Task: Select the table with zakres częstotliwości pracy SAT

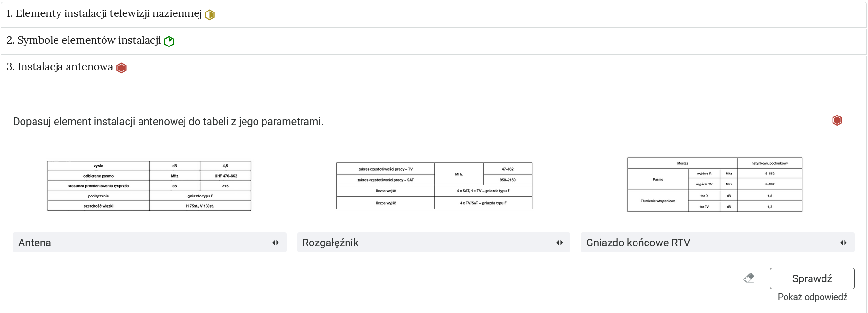Action: (434, 185)
